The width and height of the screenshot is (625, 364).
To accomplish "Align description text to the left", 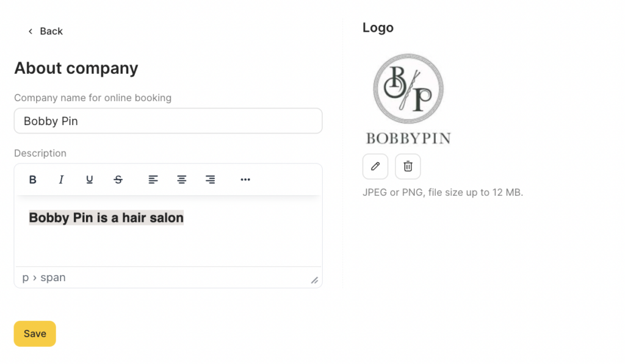I will 153,180.
